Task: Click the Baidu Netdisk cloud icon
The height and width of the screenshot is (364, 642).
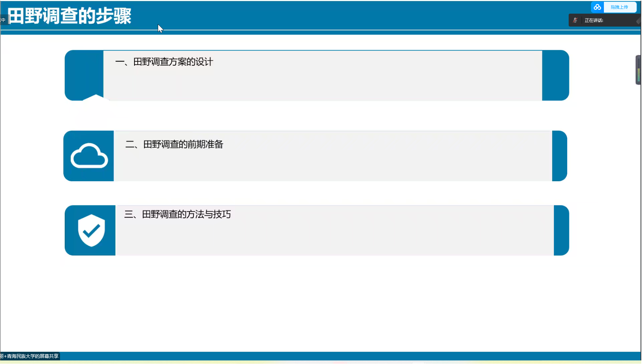Action: point(597,7)
